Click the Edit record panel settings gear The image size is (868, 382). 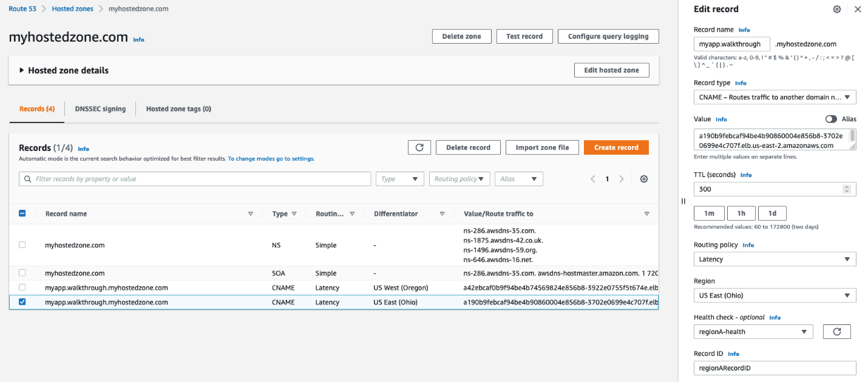tap(837, 9)
